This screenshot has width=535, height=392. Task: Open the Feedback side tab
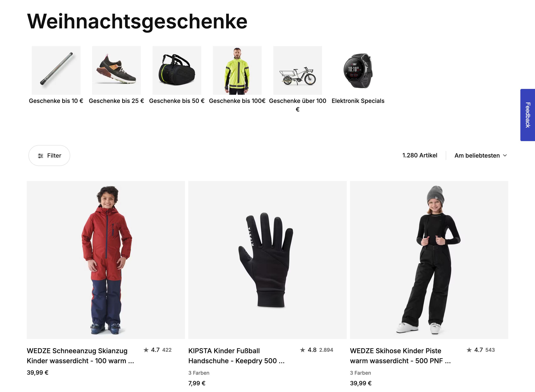click(527, 115)
